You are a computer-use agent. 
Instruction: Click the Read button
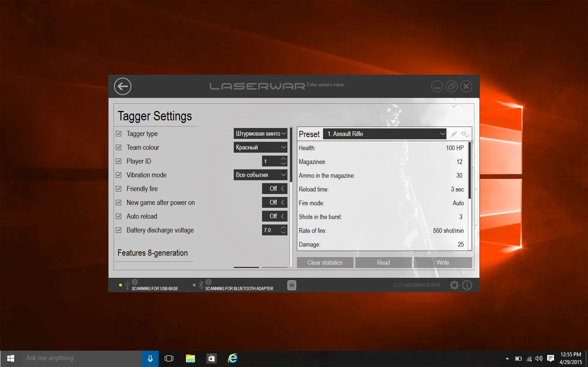click(x=384, y=263)
